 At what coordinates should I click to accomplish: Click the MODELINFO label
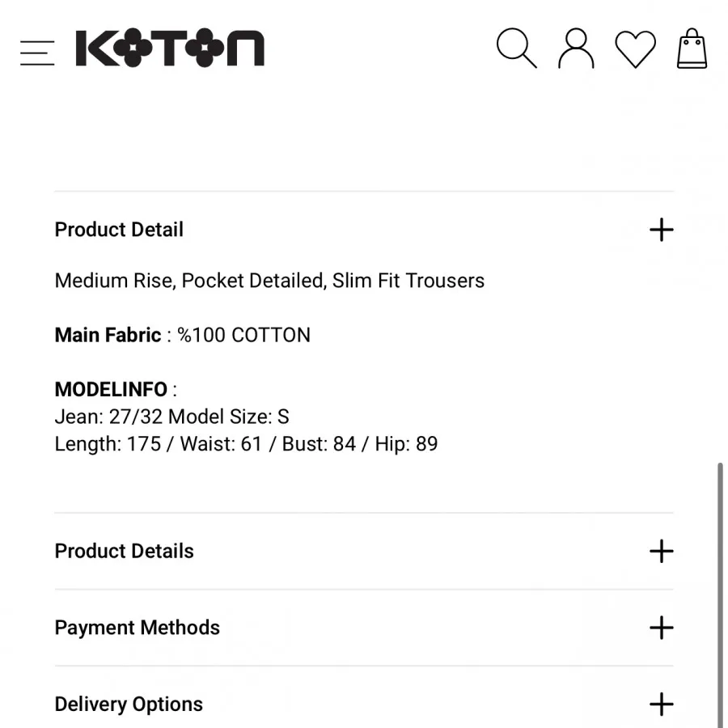pos(112,389)
